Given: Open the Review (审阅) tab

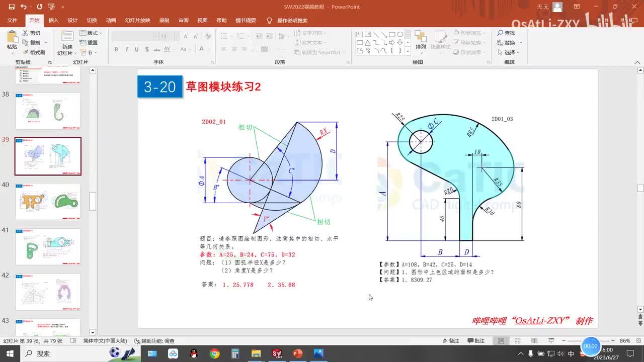Looking at the screenshot, I should pyautogui.click(x=183, y=21).
